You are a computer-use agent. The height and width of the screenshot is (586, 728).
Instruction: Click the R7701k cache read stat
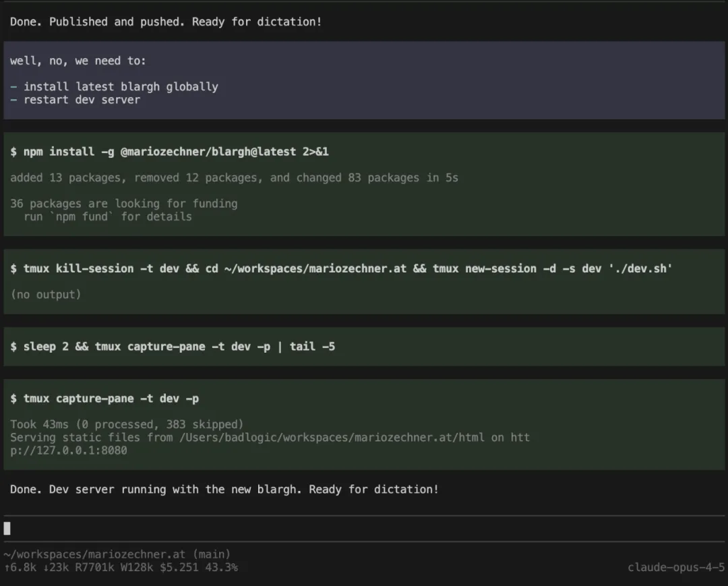(98, 567)
